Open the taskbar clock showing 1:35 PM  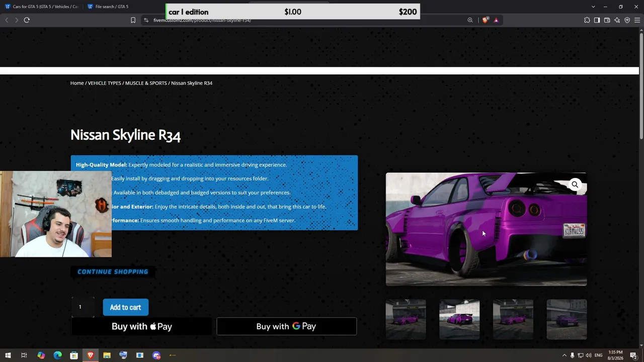tap(615, 355)
